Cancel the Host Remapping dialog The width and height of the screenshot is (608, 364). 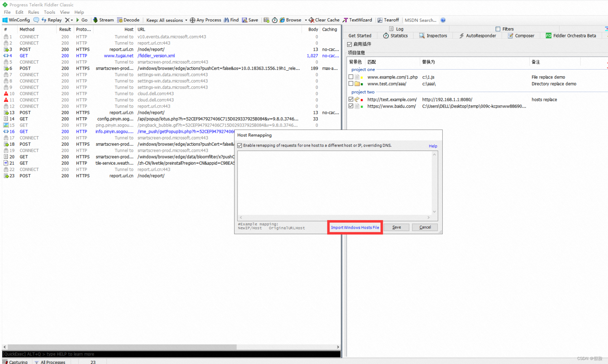tap(425, 227)
